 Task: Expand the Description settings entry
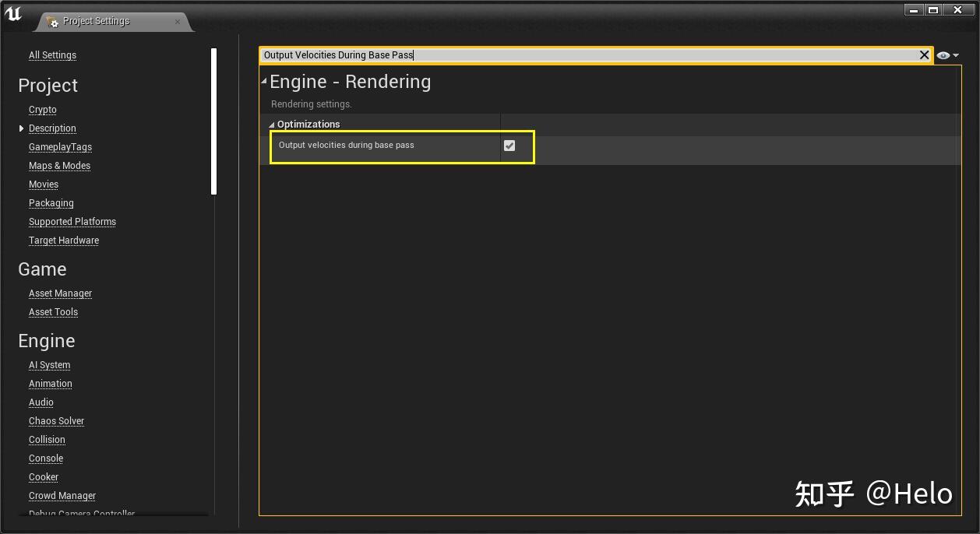[20, 128]
